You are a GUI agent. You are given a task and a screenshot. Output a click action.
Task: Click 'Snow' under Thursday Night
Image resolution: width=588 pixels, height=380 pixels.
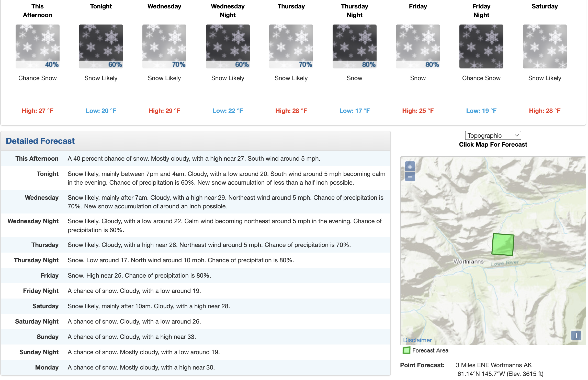coord(355,78)
